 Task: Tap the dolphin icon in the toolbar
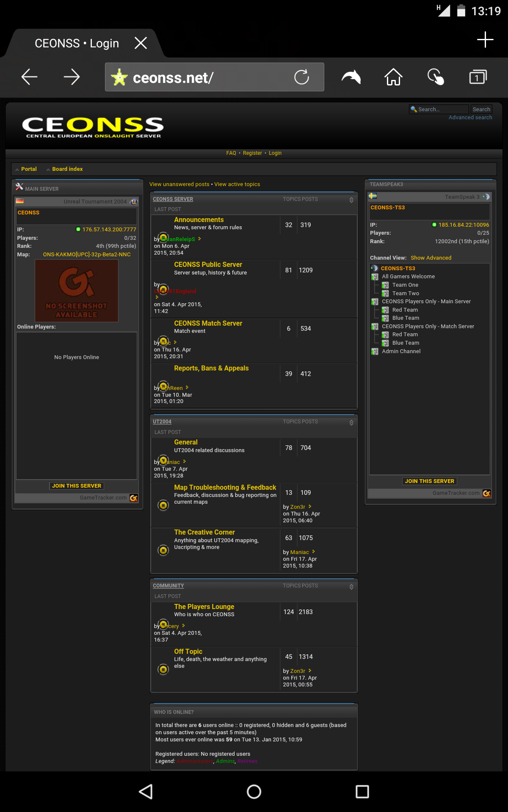(x=351, y=77)
